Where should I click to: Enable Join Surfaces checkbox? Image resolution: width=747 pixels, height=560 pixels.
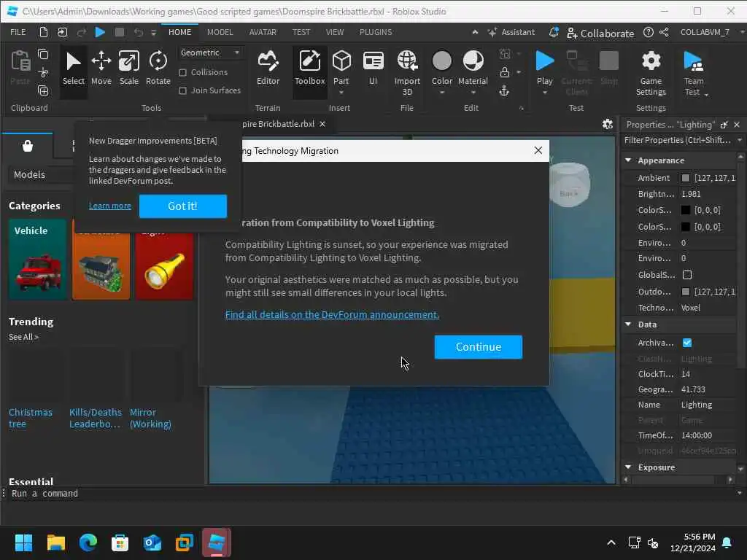[x=182, y=90]
